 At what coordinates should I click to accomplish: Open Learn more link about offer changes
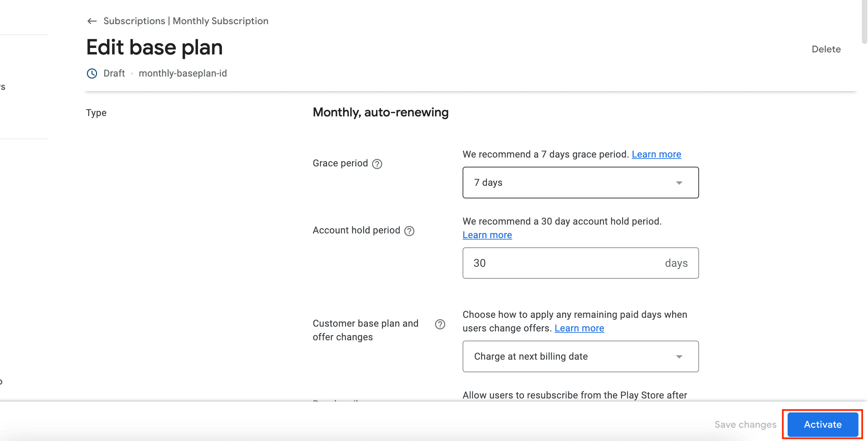point(579,328)
